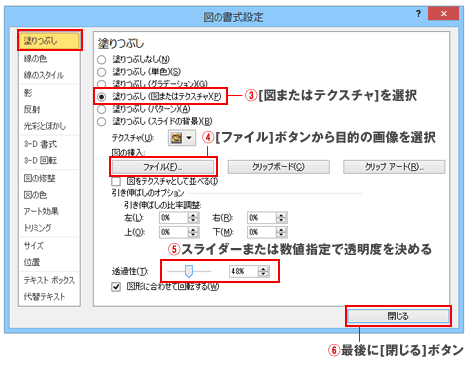
Task: Click the 上(O) offset spinner
Action: pos(193,232)
